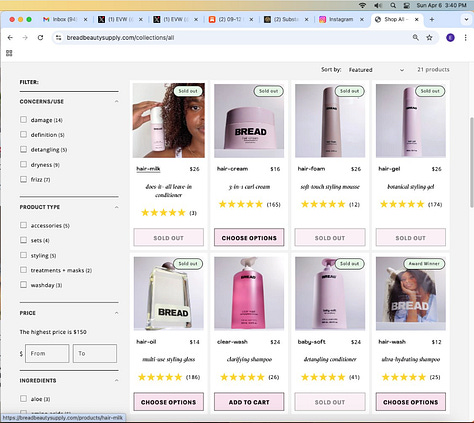Check the treatments + masks checkbox
This screenshot has height=423, width=474.
[x=23, y=270]
